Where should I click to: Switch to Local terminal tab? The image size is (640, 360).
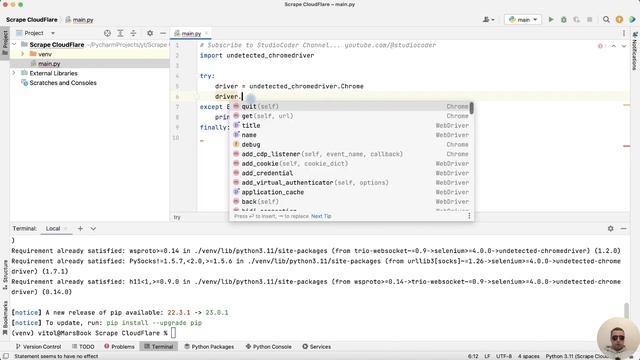point(53,229)
